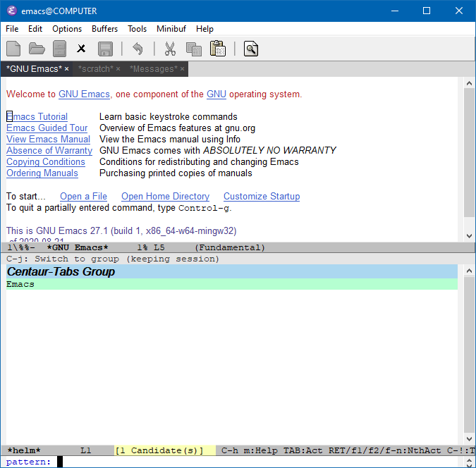Click the (Fundamental) mode indicator
Viewport: 476px width, 468px height.
pyautogui.click(x=230, y=247)
